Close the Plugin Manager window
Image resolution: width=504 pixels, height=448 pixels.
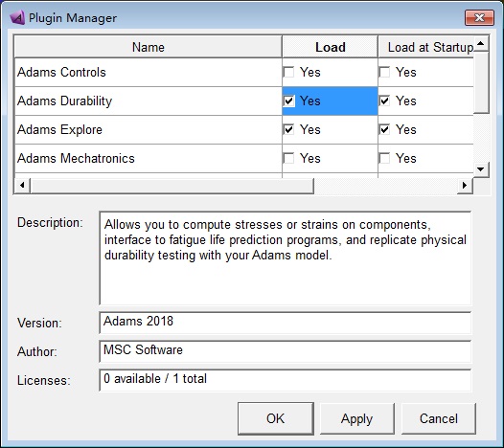479,17
